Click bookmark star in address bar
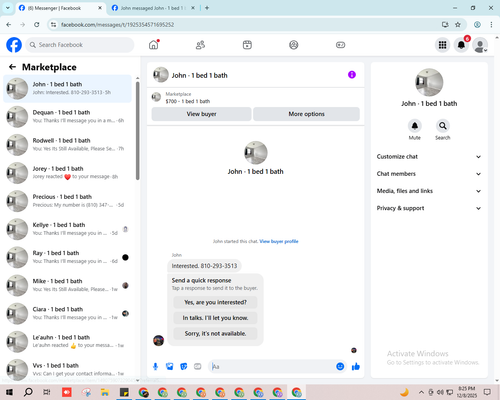 pyautogui.click(x=458, y=24)
